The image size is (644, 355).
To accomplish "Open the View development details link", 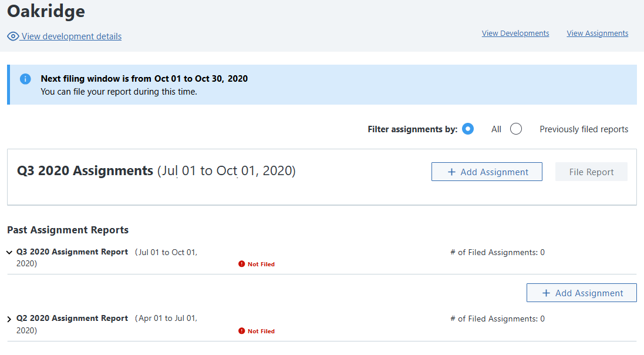I will [x=72, y=36].
